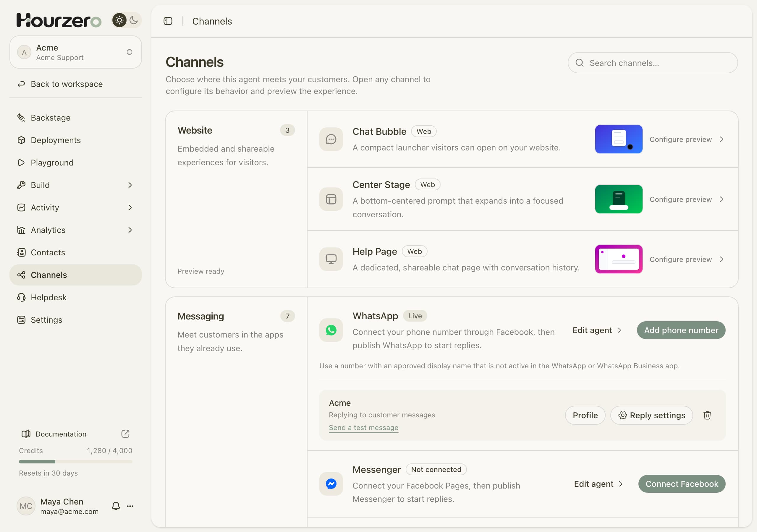Configure preview for Chat Bubble
This screenshot has height=532, width=757.
tap(680, 140)
